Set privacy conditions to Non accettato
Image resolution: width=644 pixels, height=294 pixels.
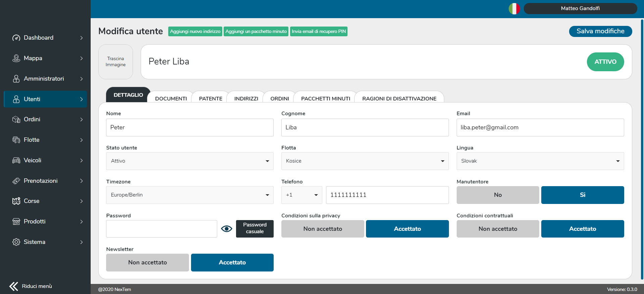[x=322, y=229]
